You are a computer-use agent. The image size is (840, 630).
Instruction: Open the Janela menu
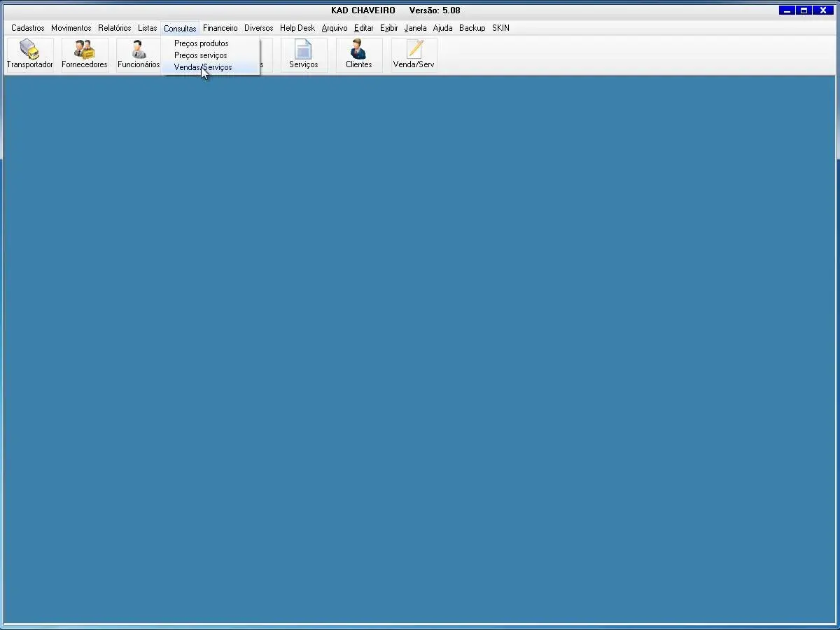(415, 28)
